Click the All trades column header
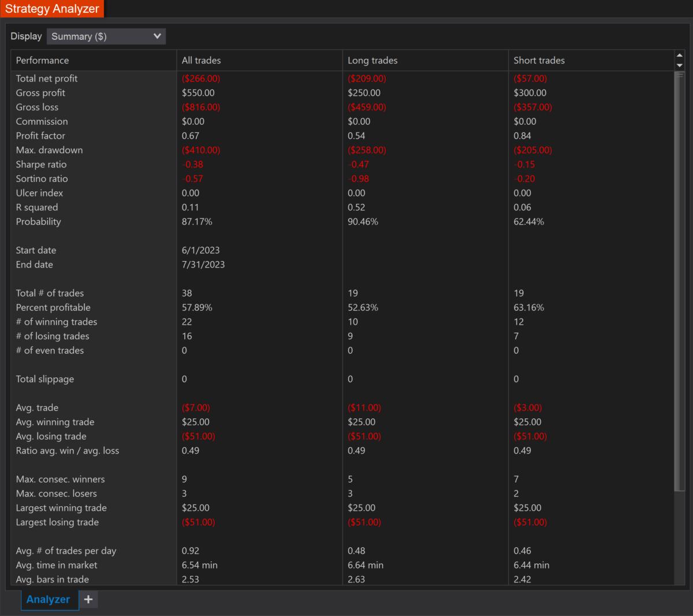Viewport: 693px width, 616px height. click(x=201, y=61)
